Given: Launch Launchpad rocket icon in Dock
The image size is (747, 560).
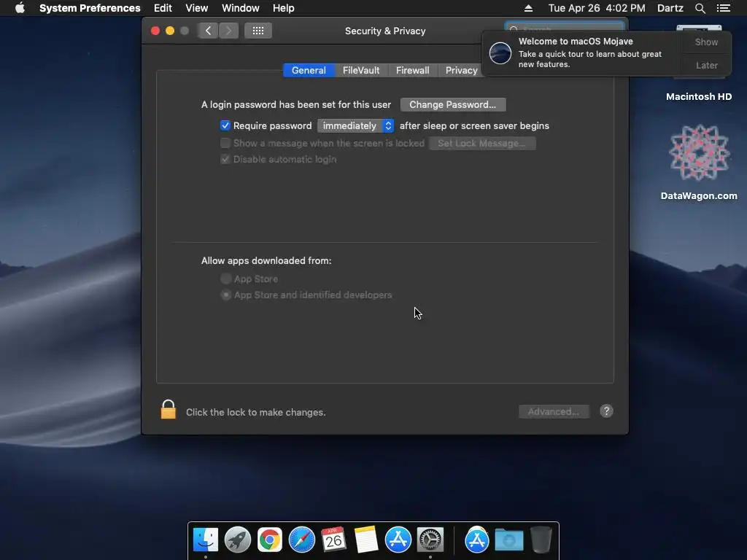Looking at the screenshot, I should tap(238, 540).
